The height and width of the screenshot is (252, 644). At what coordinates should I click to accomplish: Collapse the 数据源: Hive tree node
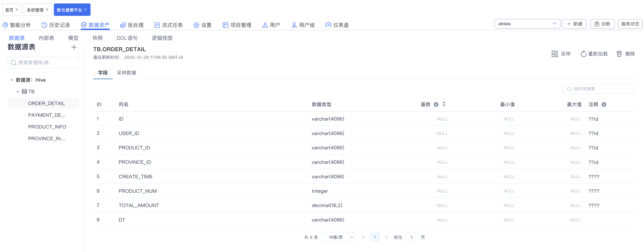click(x=12, y=80)
